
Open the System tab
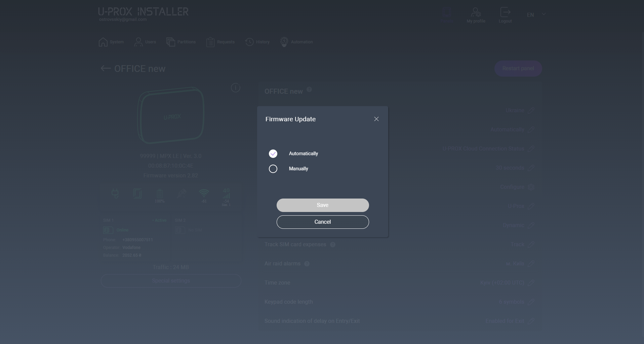coord(111,42)
